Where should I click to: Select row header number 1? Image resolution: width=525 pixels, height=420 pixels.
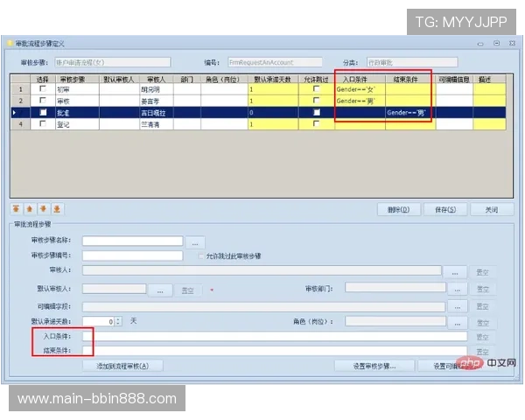[20, 89]
